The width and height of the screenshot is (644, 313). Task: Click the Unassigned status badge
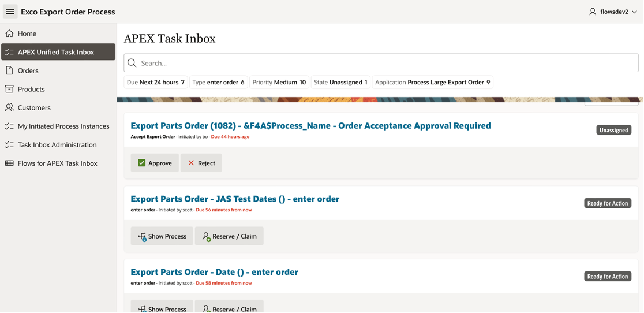tap(613, 130)
